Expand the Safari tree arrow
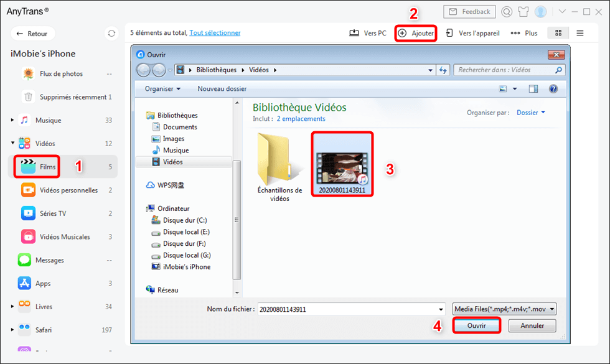This screenshot has width=610, height=364. (x=12, y=330)
